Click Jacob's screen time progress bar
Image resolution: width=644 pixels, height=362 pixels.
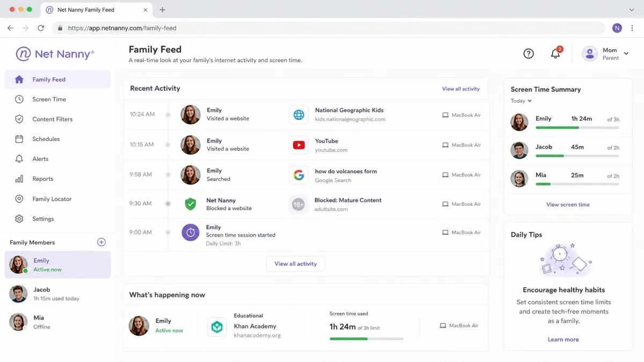click(x=577, y=156)
